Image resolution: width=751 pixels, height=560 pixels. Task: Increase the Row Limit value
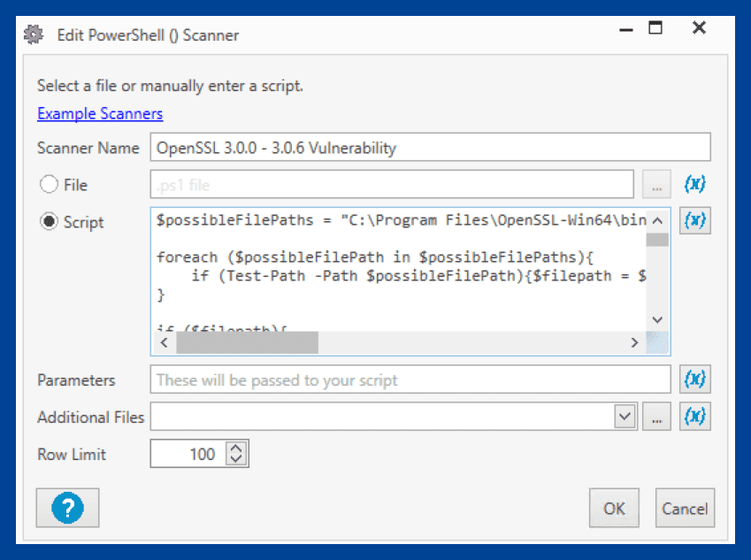click(236, 449)
